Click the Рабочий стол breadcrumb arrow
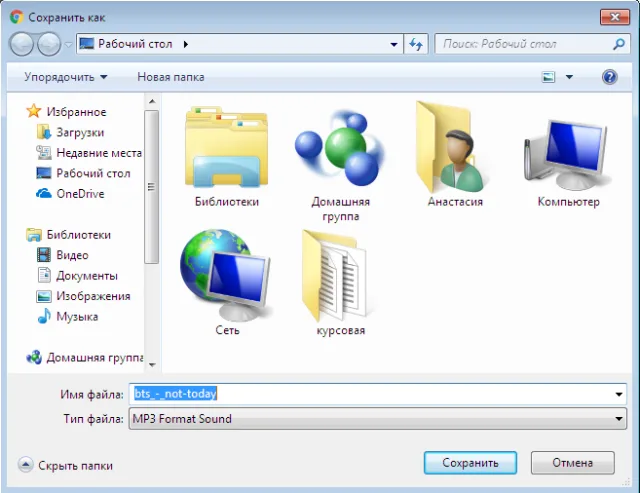 pos(186,44)
